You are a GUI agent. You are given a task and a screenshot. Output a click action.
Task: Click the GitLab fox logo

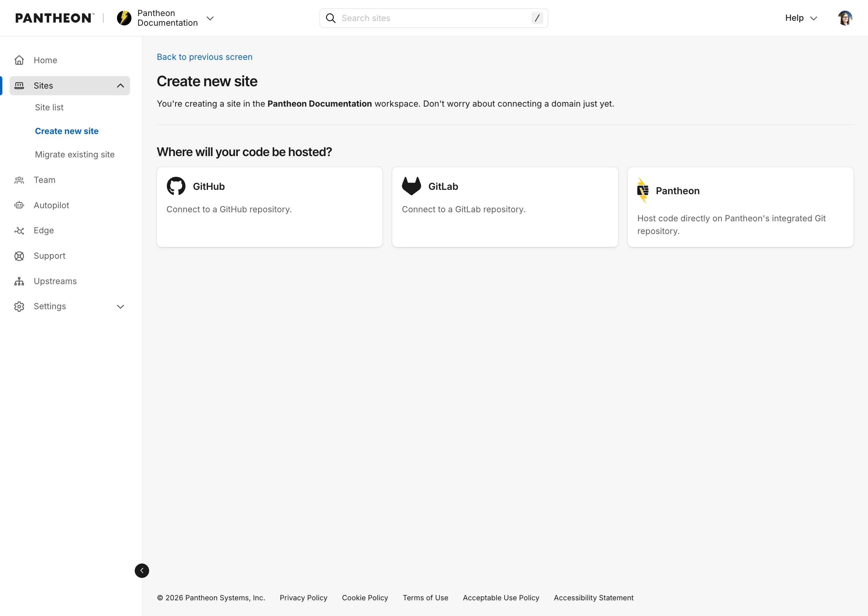point(411,186)
